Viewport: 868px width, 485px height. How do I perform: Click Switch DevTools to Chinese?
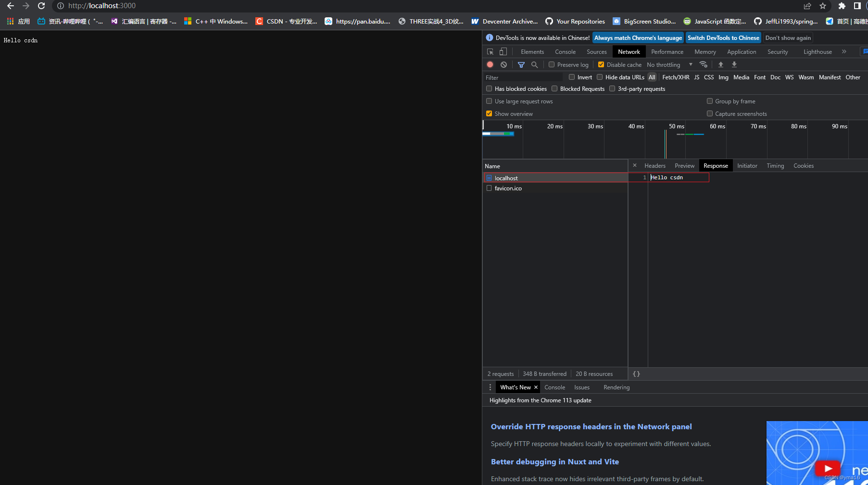pos(723,37)
